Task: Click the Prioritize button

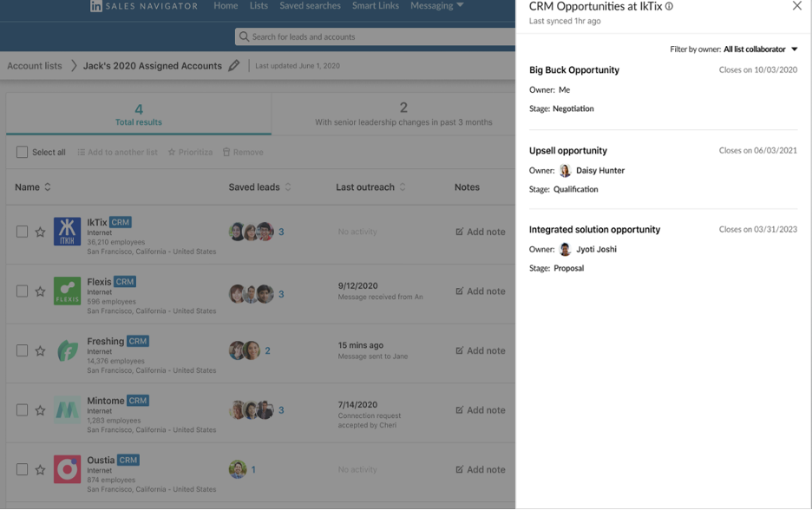Action: pos(190,153)
